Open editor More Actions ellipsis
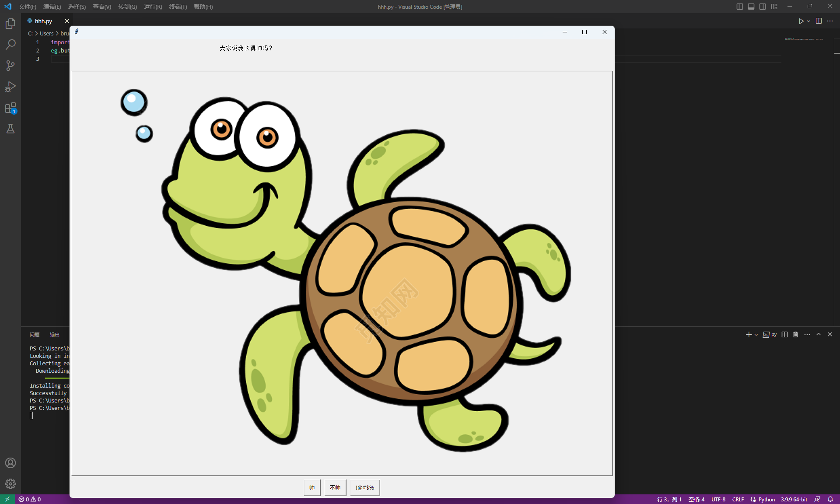Screen dimensions: 840x504 (830, 21)
